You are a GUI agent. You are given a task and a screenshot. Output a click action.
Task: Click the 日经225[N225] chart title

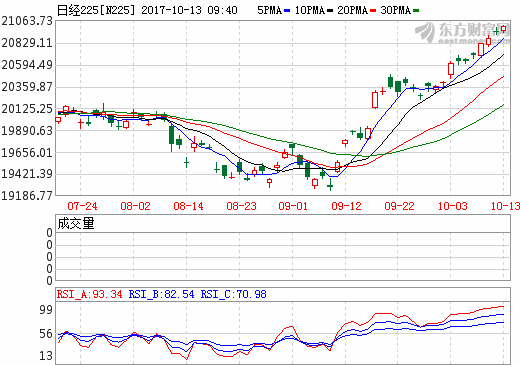point(96,10)
